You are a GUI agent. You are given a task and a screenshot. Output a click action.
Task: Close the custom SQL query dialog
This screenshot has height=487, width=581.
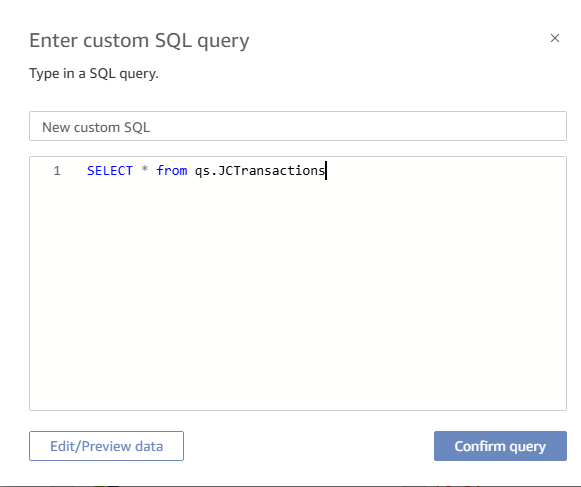(x=554, y=38)
